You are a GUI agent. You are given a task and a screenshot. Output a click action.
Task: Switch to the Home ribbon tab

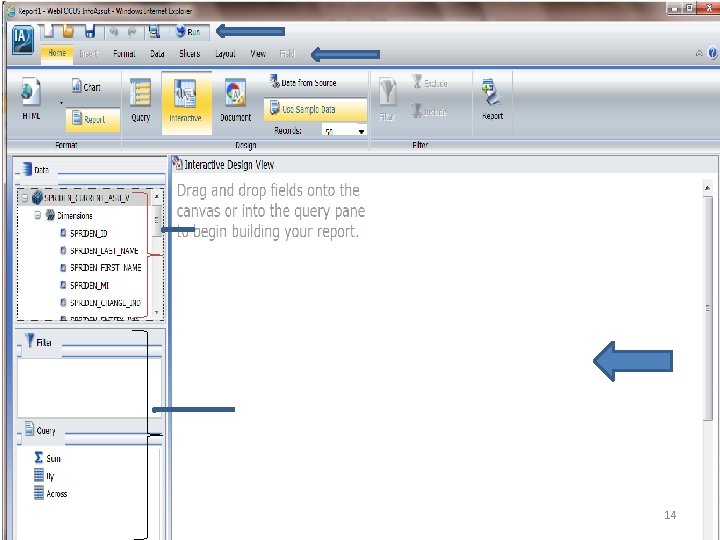click(57, 53)
